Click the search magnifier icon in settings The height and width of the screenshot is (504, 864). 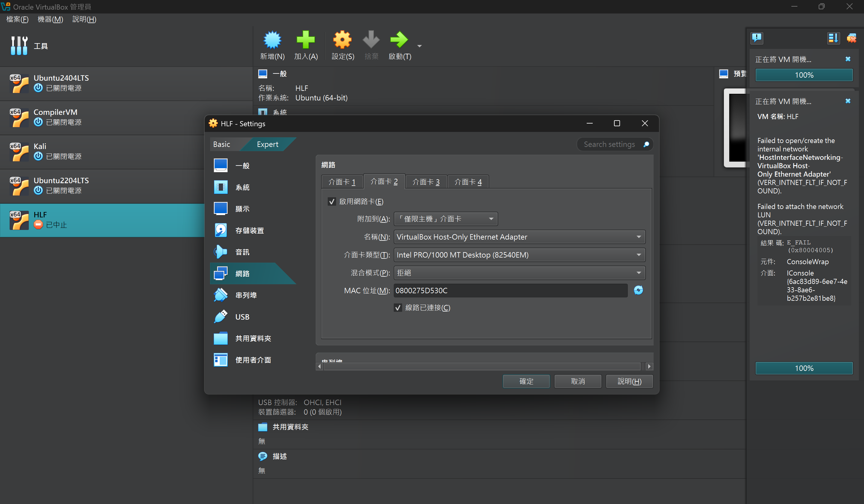coord(646,144)
